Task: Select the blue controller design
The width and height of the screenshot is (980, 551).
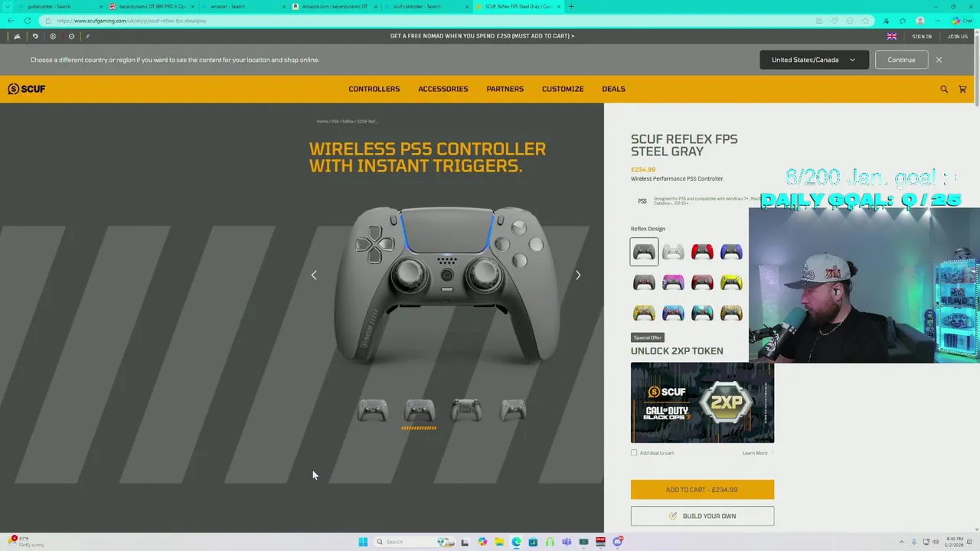Action: coord(731,252)
